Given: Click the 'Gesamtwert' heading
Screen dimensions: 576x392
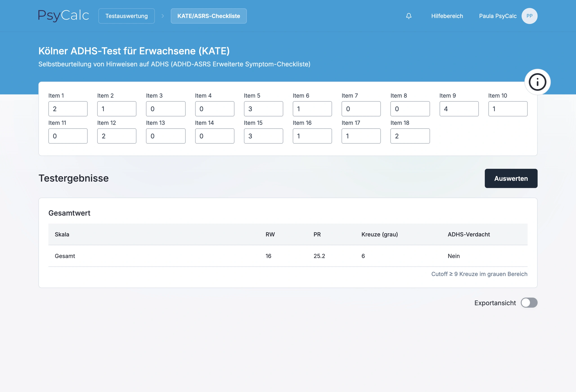Looking at the screenshot, I should (x=69, y=213).
